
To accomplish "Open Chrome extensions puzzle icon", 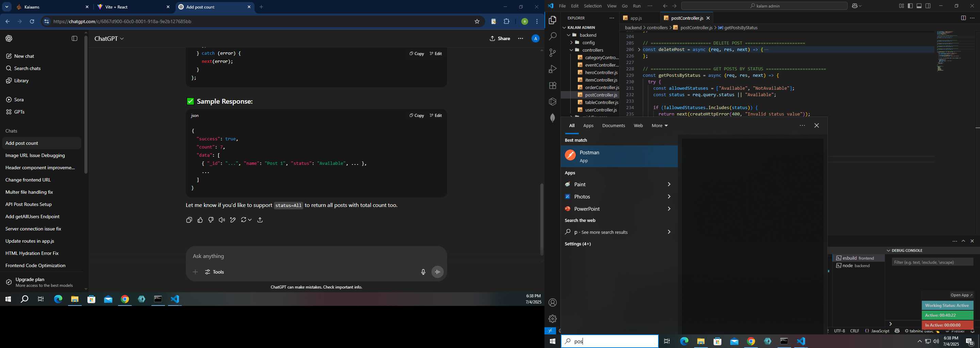I will (x=506, y=22).
